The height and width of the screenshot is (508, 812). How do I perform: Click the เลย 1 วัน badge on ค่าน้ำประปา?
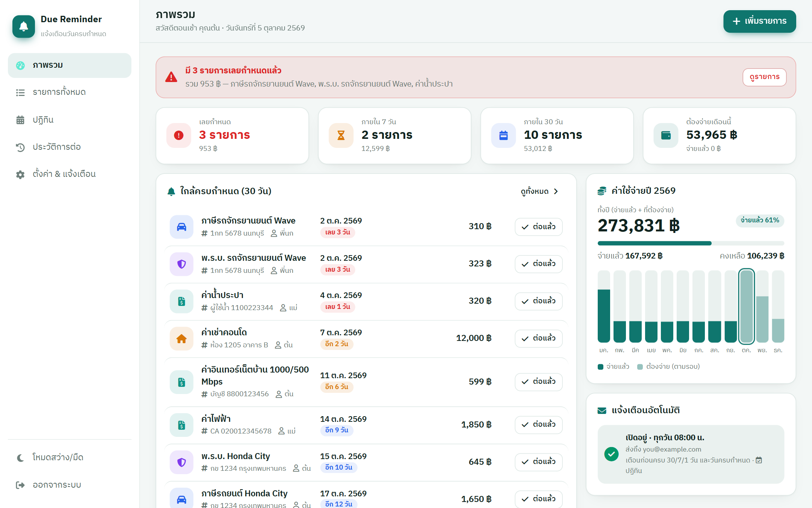coord(338,307)
